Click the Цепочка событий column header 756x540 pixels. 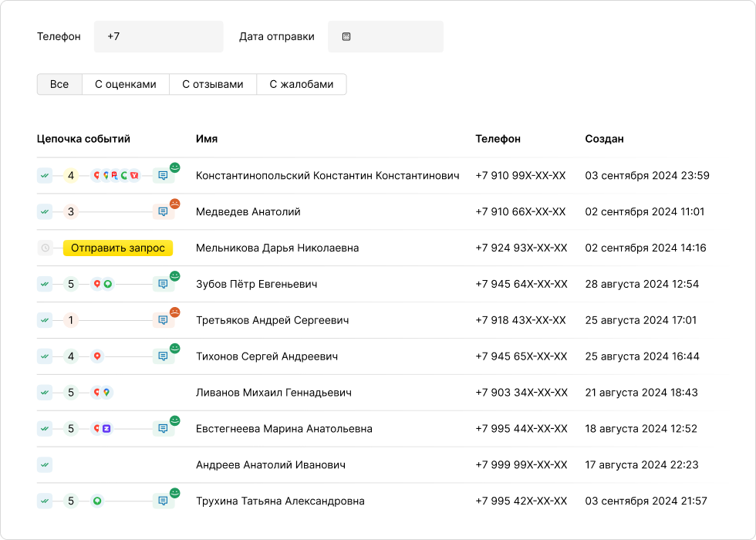[x=83, y=139]
